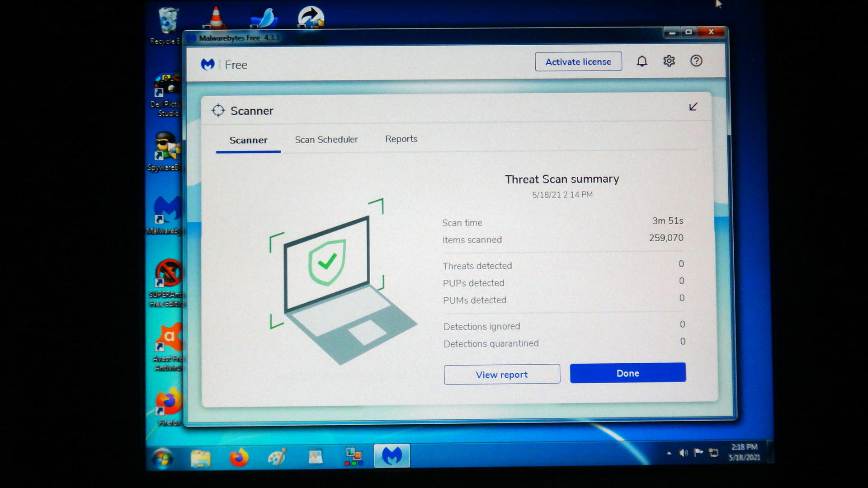Open the taskbar clock showing 2:18 PM
This screenshot has width=868, height=488.
pyautogui.click(x=745, y=452)
